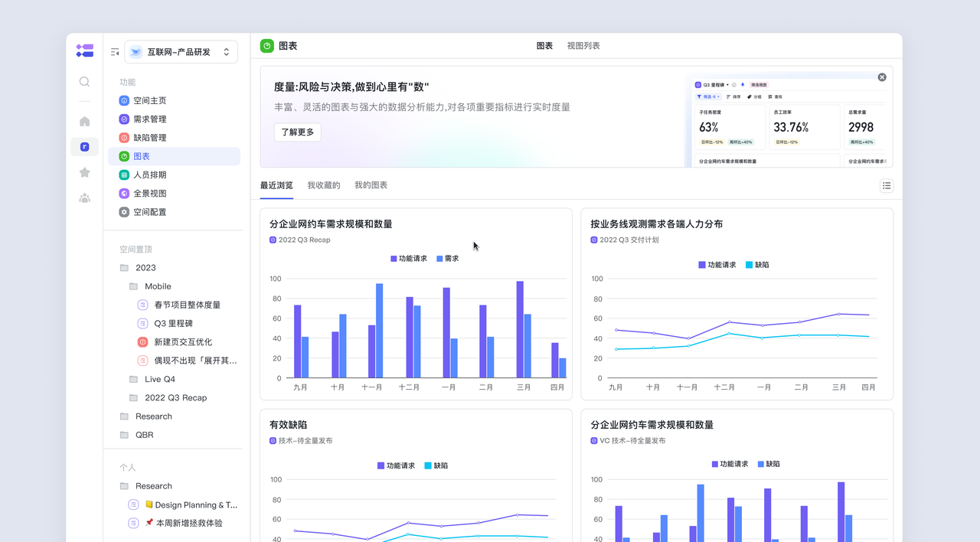Screen dimensions: 980x542
Task: Select the 我收藏的 tab
Action: 324,185
